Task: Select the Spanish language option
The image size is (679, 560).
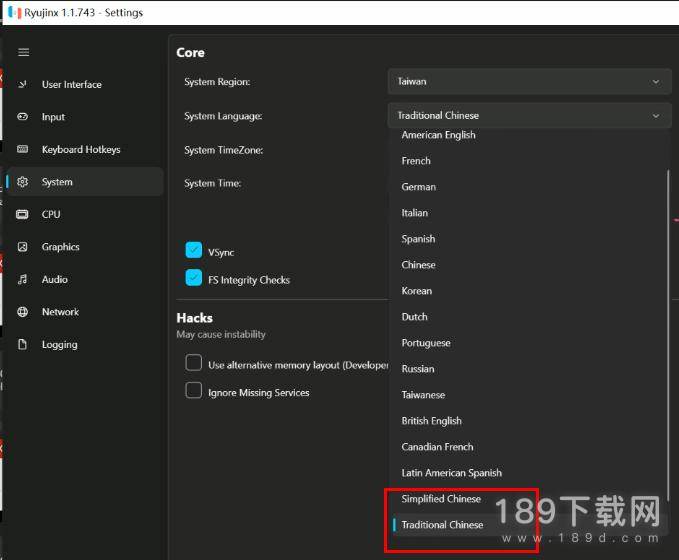Action: [x=527, y=239]
